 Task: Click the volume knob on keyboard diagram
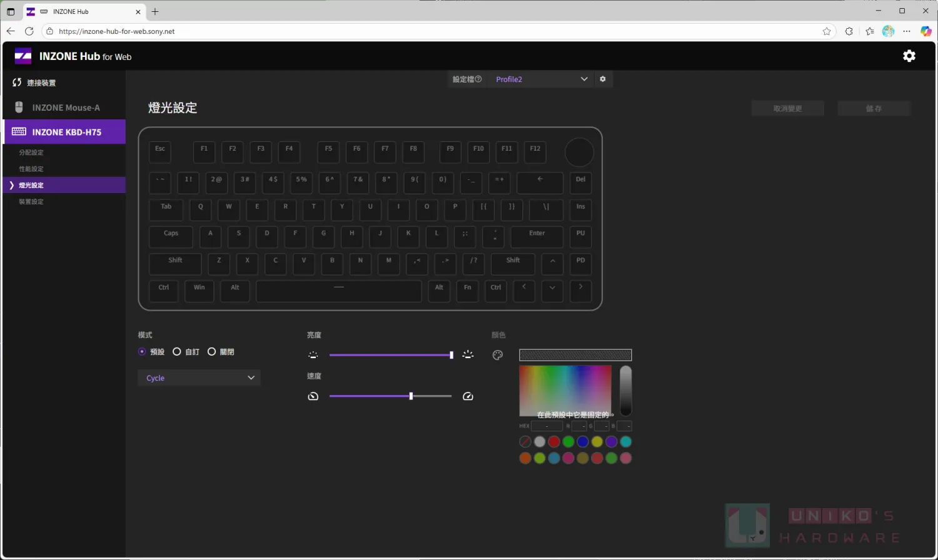pos(579,152)
